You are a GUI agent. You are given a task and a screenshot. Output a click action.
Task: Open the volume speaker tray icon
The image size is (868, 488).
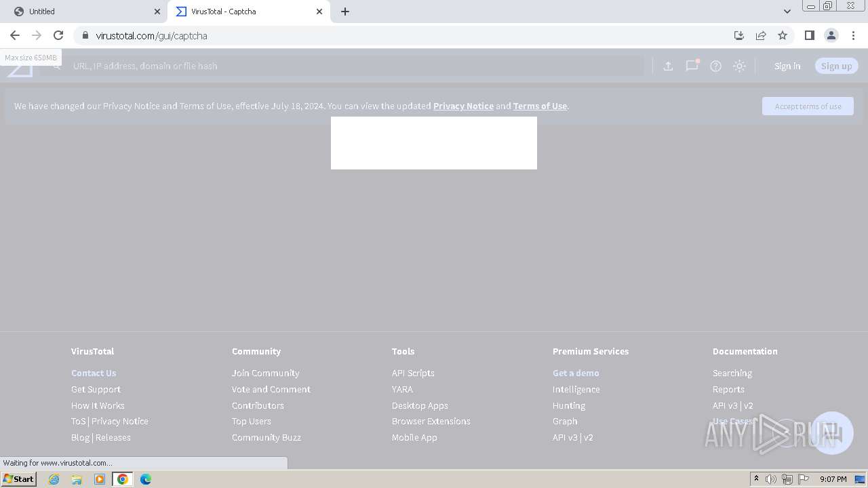pos(771,479)
